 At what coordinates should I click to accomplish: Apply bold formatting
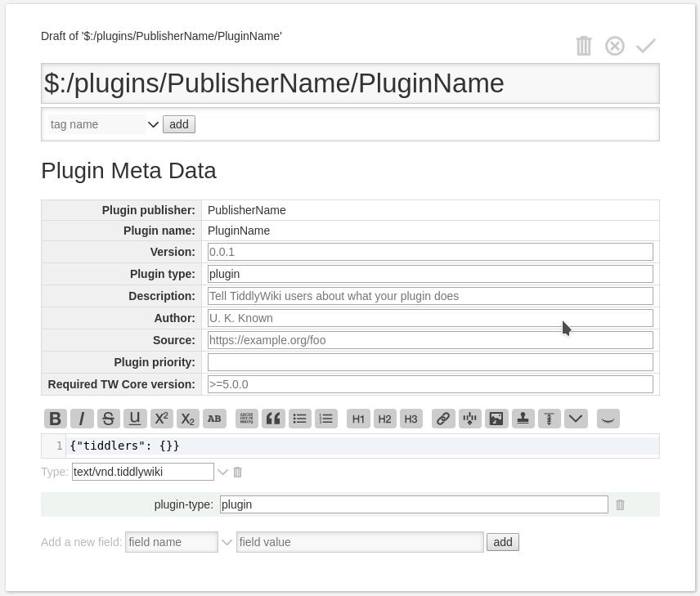(x=56, y=419)
